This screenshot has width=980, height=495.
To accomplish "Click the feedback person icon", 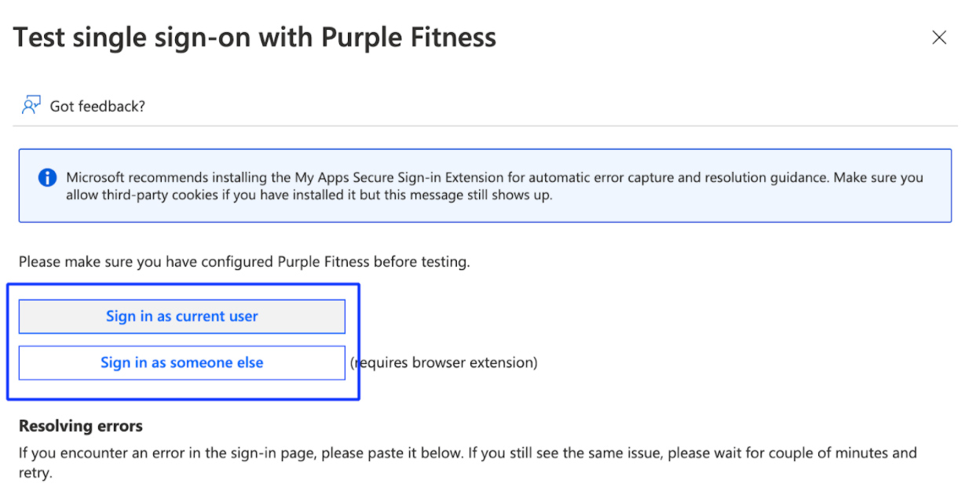I will click(x=31, y=106).
